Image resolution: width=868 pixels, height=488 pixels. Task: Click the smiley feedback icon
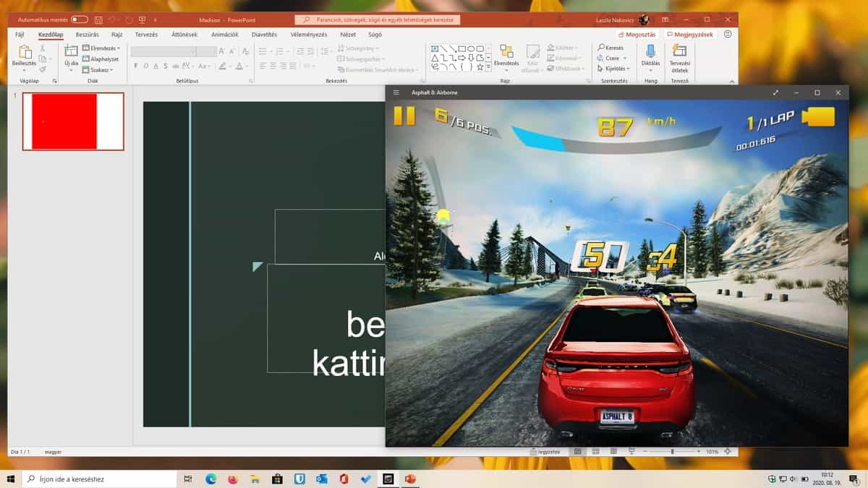pyautogui.click(x=727, y=34)
